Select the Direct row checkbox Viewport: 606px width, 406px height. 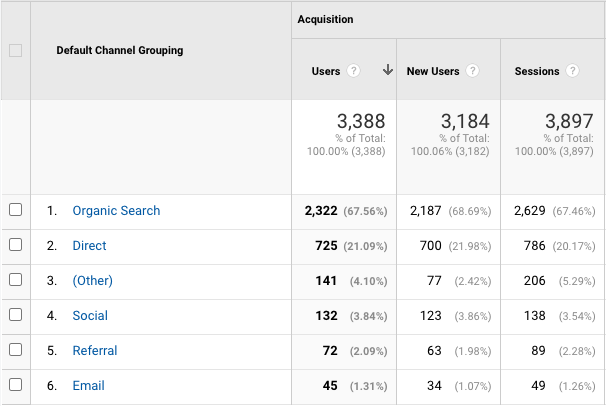15,246
